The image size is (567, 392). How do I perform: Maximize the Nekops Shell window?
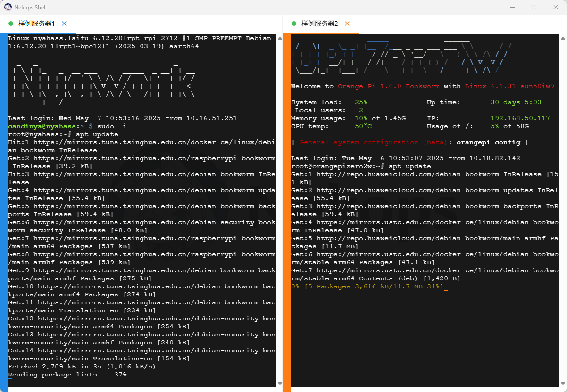pos(534,8)
